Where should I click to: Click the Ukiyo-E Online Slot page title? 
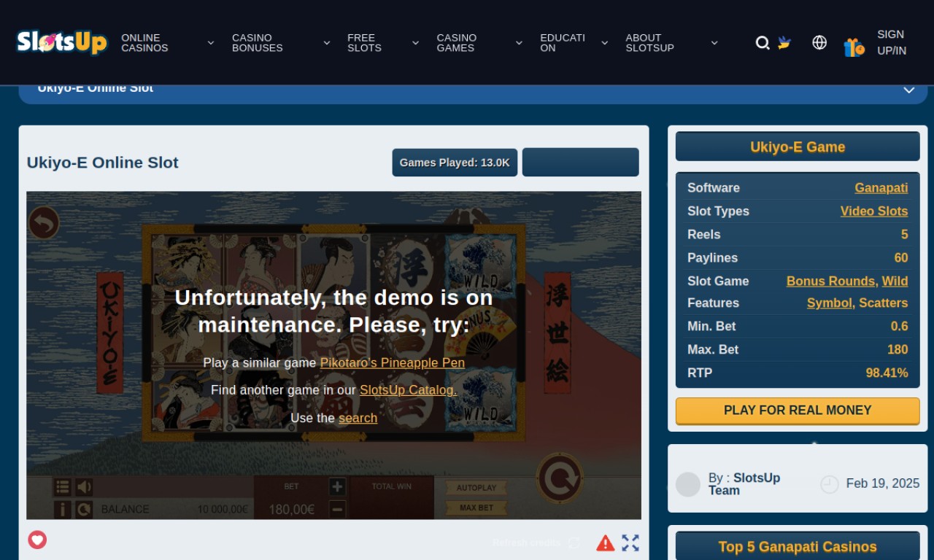pos(103,163)
